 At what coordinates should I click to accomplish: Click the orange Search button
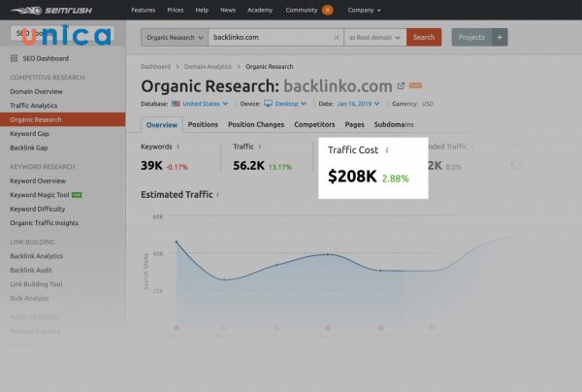pyautogui.click(x=424, y=38)
